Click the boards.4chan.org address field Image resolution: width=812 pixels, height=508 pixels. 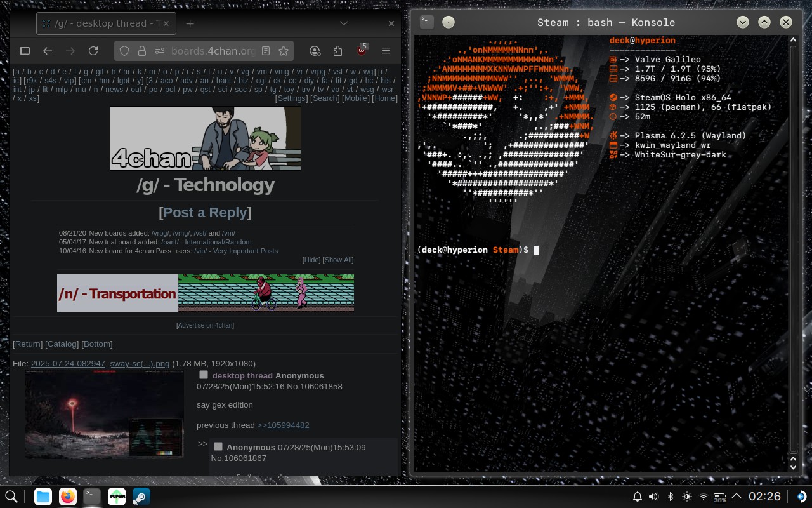(x=213, y=51)
